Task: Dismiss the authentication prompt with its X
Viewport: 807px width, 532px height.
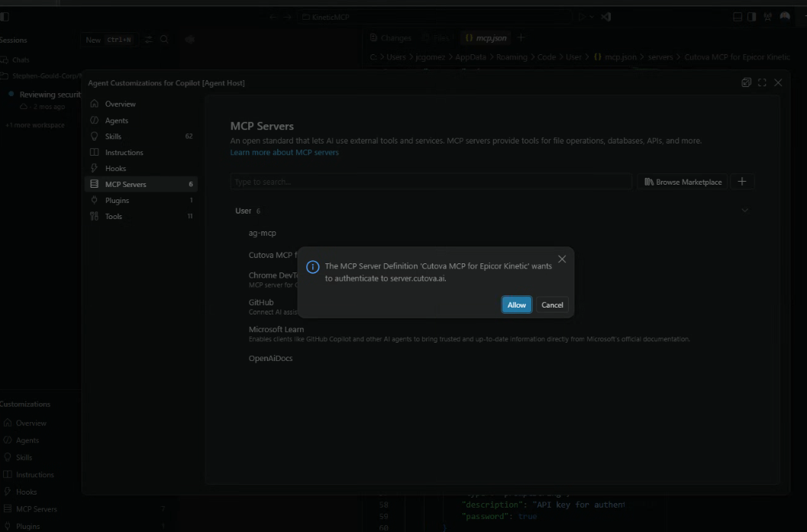Action: 562,259
